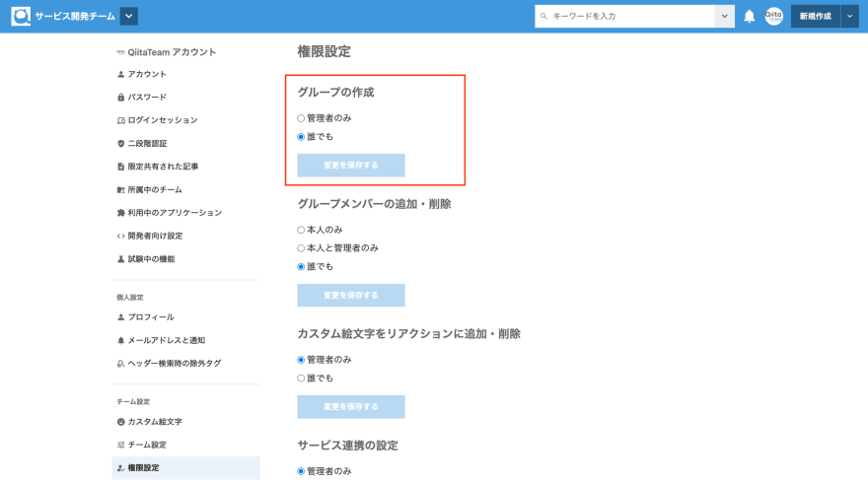Viewport: 868px width, 483px height.
Task: Select 誰でも for カスタム絵文字 reactions
Action: tap(301, 379)
